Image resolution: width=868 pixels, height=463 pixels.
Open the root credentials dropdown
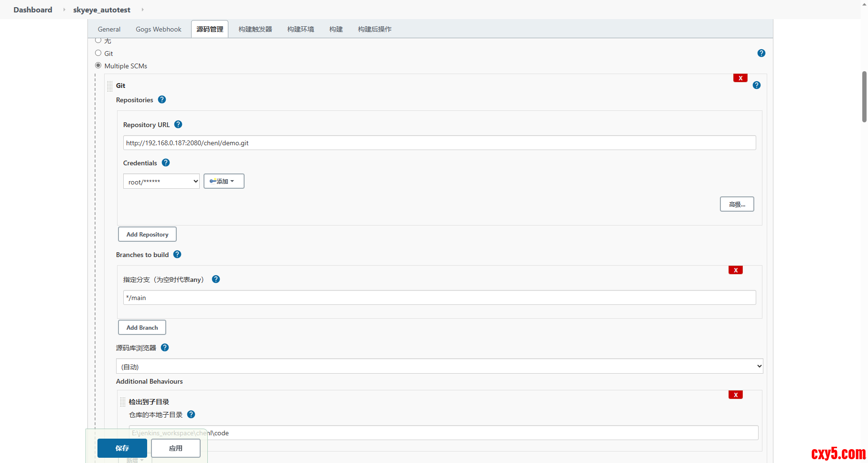coord(161,182)
